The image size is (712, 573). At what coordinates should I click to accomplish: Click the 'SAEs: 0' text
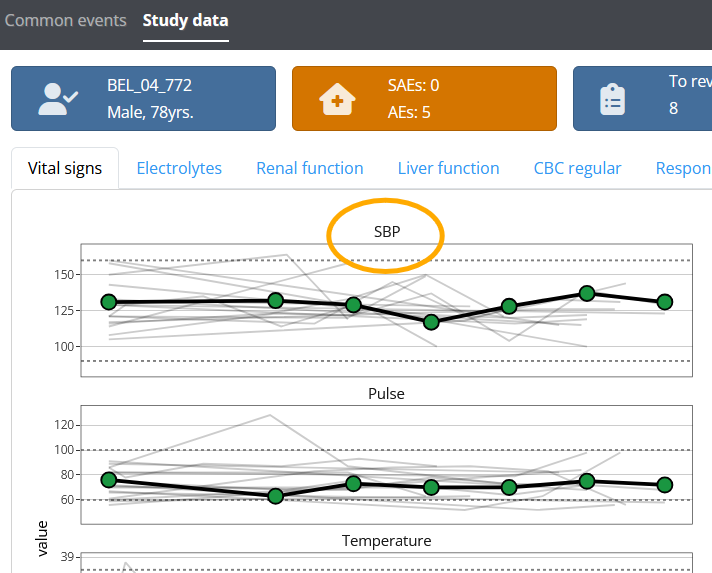pyautogui.click(x=413, y=85)
